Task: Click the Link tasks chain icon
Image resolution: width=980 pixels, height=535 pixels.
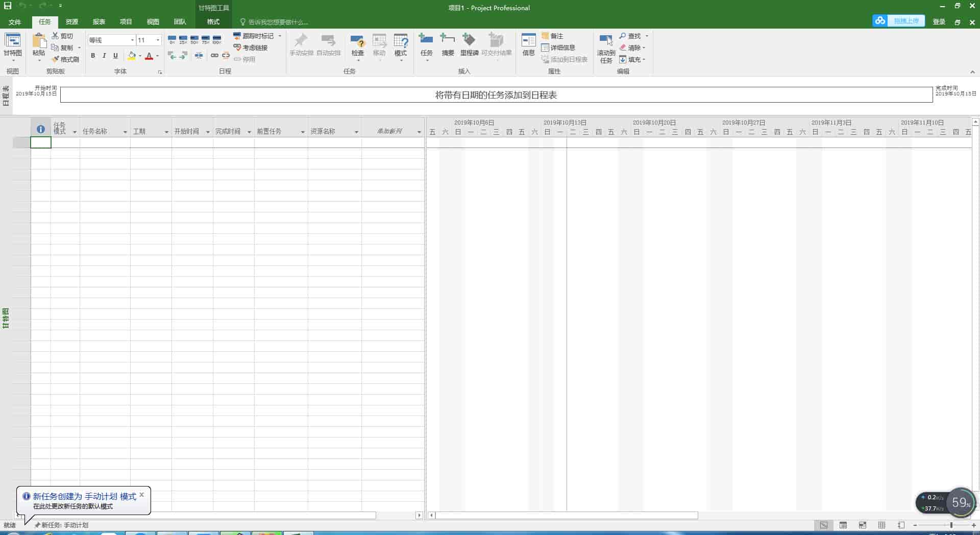Action: point(215,56)
